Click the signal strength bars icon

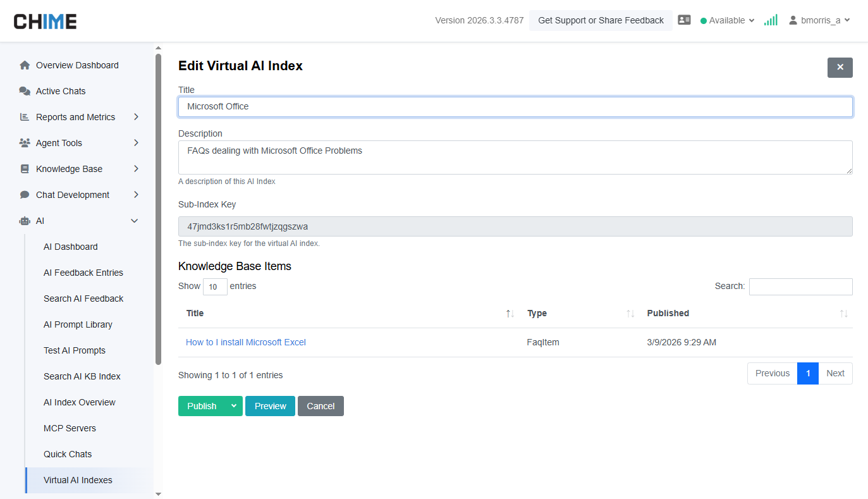pos(770,20)
